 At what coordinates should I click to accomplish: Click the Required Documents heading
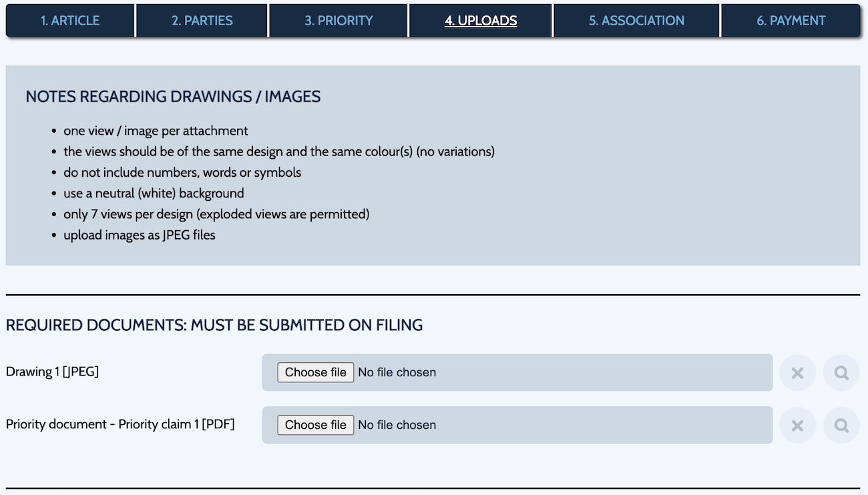click(214, 326)
